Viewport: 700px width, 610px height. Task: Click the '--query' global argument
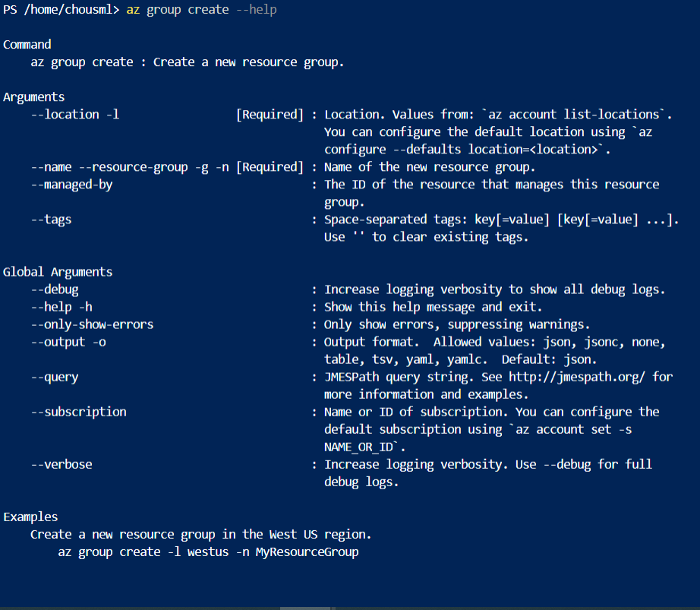(x=55, y=377)
